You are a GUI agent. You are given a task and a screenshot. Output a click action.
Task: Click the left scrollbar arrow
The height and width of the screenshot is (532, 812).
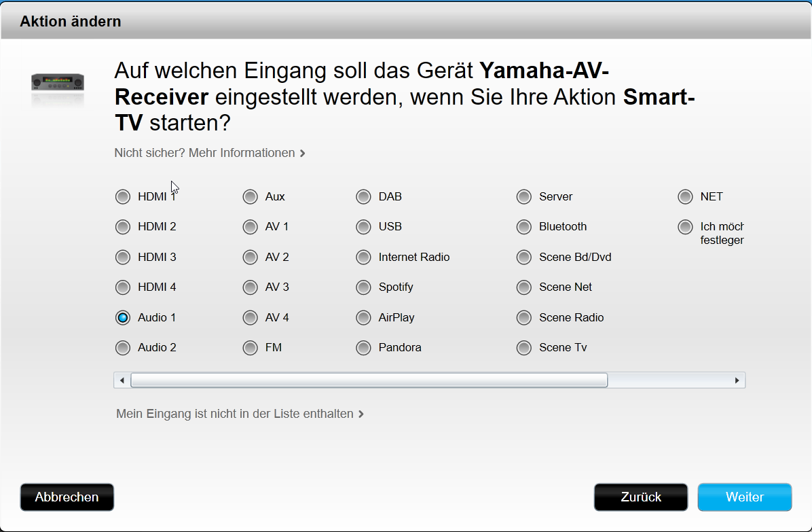point(122,380)
